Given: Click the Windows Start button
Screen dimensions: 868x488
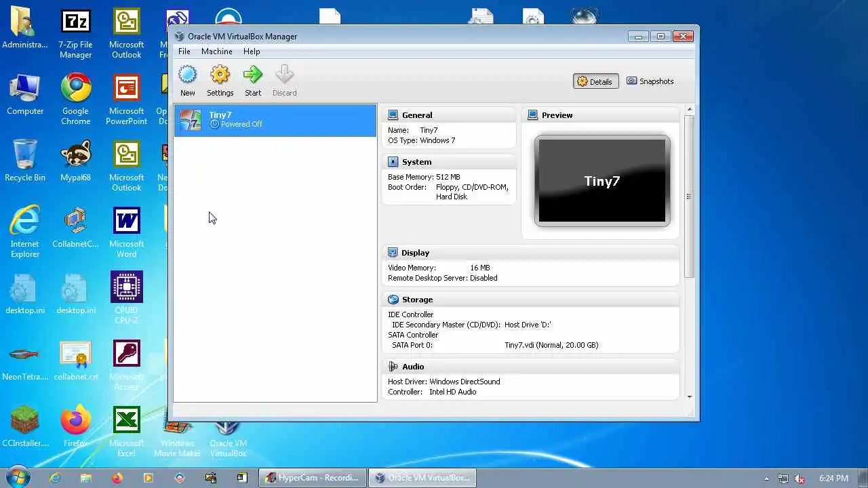Looking at the screenshot, I should click(19, 477).
